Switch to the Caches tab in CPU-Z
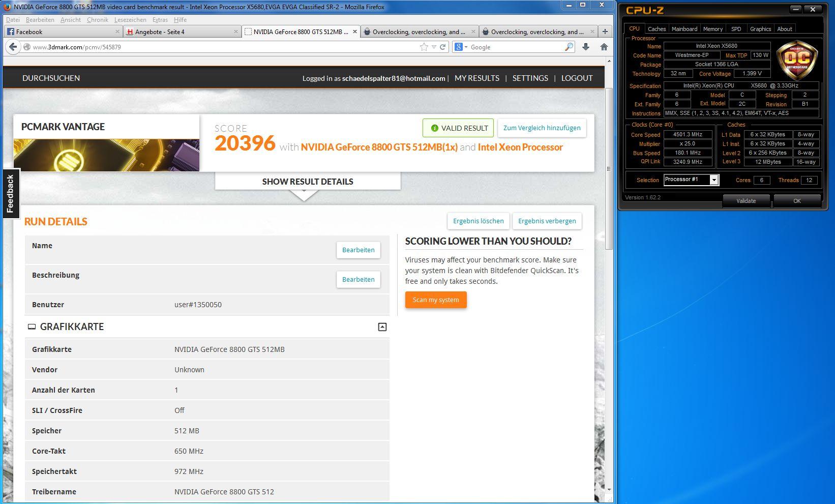835x504 pixels. [657, 29]
